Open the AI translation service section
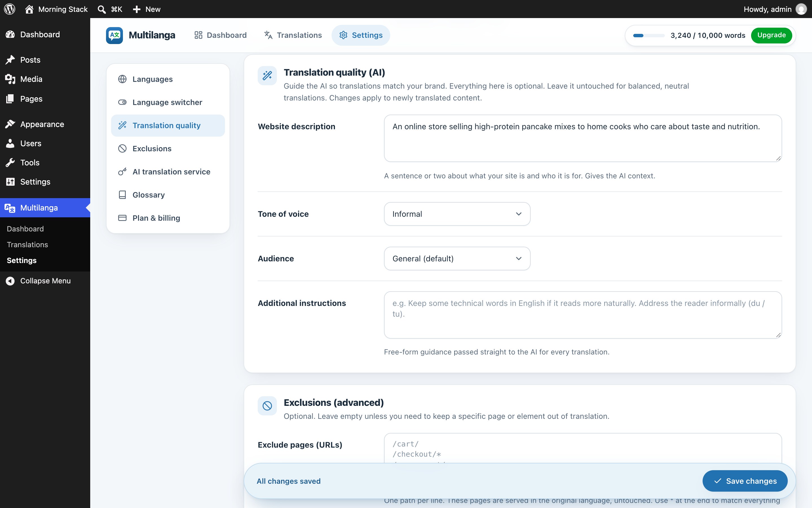 pyautogui.click(x=168, y=172)
